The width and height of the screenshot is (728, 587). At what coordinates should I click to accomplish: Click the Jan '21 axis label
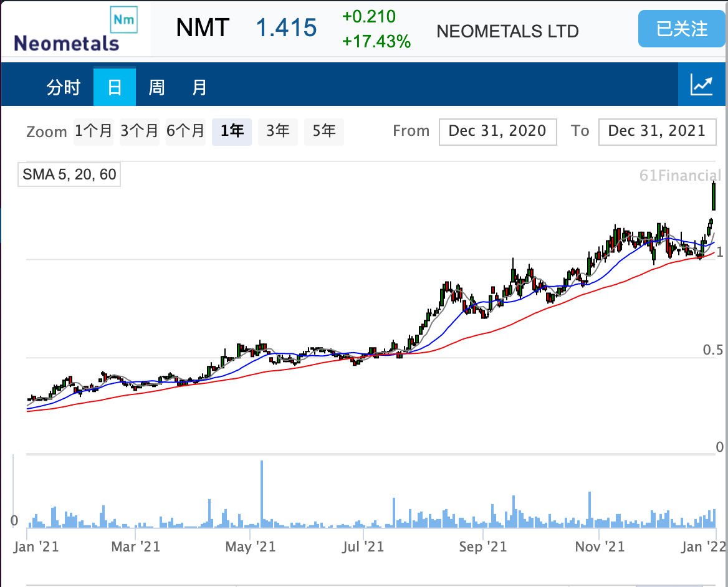click(x=36, y=546)
